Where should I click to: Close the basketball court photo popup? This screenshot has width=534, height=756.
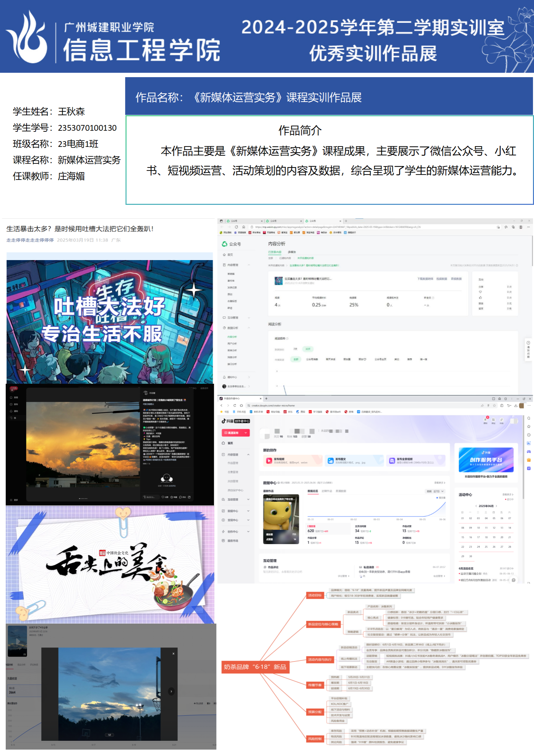(x=173, y=654)
